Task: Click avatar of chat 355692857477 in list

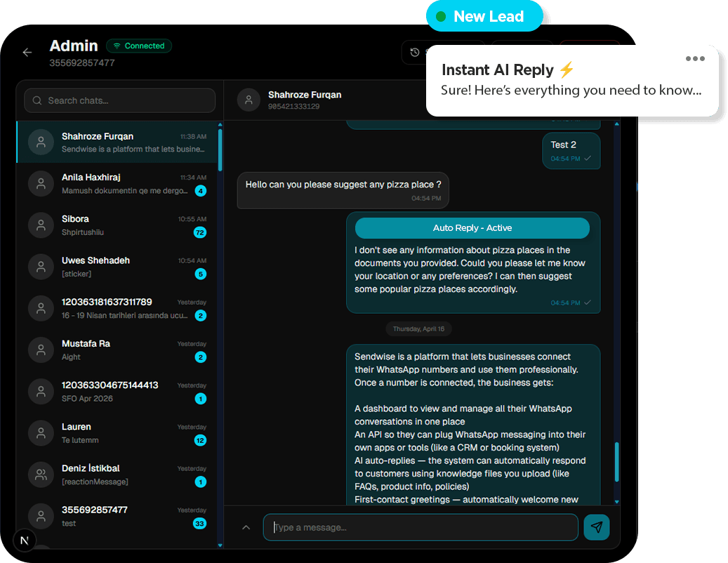Action: (41, 516)
